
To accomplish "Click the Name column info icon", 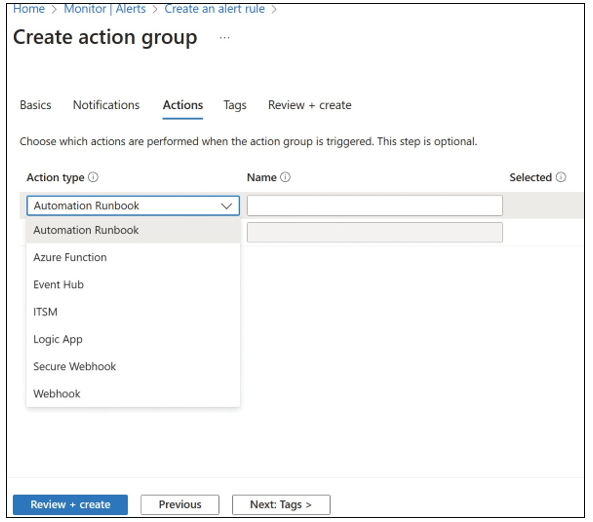I will pyautogui.click(x=286, y=177).
